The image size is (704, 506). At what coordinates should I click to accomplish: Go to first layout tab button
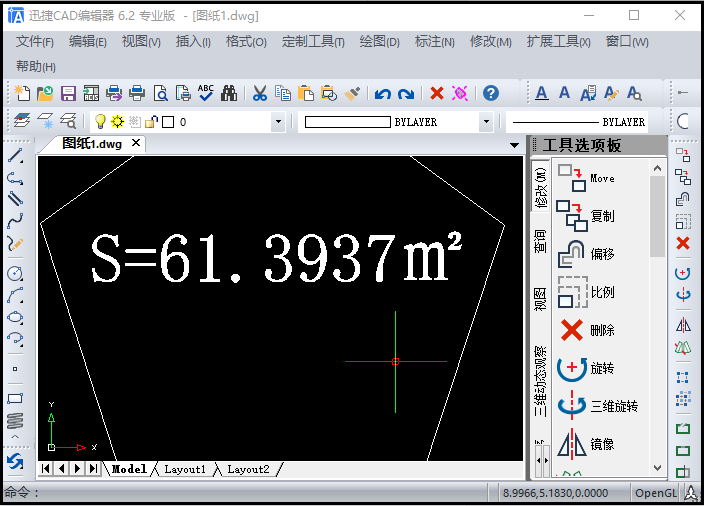(45, 469)
